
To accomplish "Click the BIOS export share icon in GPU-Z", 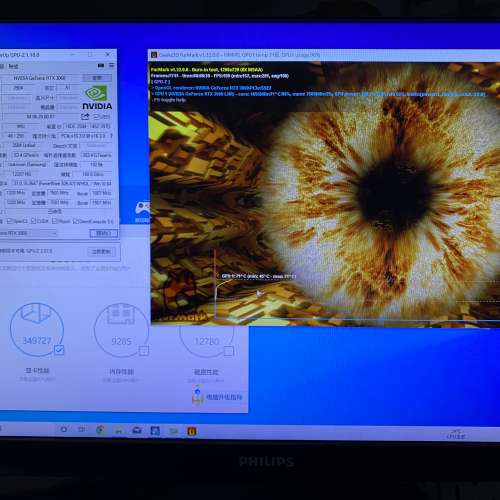I will 85,117.
